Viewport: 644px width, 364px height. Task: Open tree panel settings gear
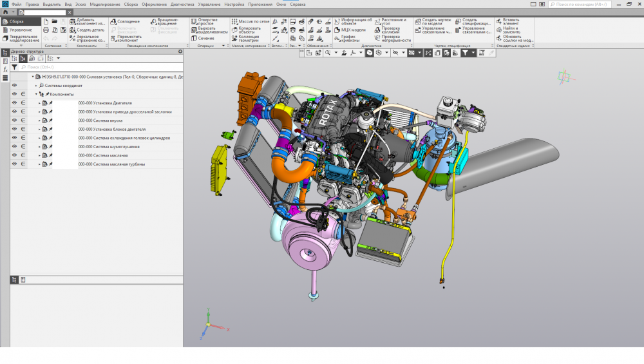pos(179,52)
